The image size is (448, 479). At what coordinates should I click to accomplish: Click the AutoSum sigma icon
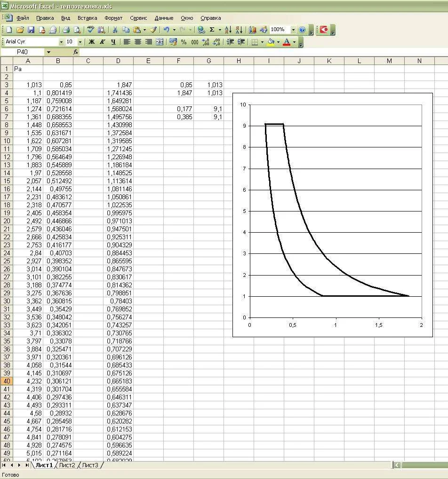[212, 30]
